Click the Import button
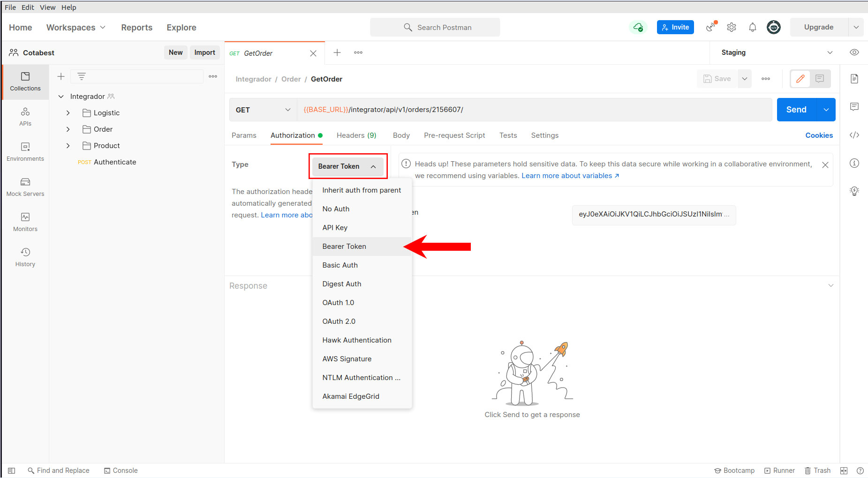 click(x=204, y=52)
